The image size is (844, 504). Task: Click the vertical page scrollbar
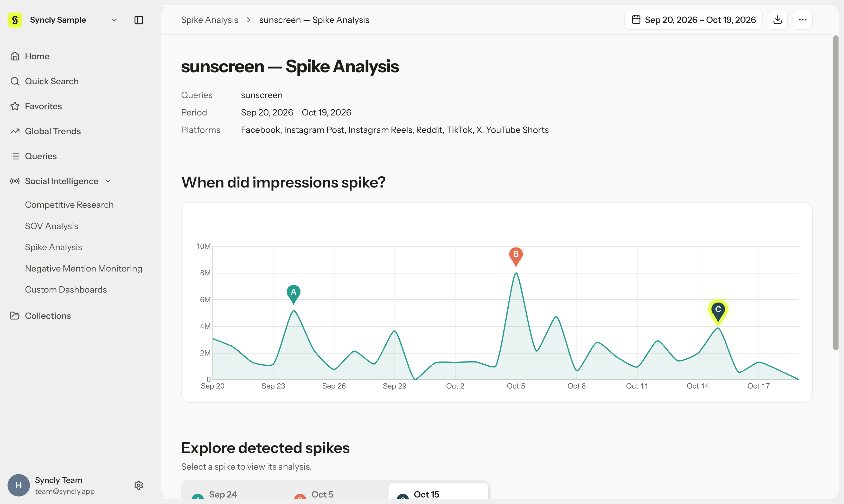click(836, 192)
